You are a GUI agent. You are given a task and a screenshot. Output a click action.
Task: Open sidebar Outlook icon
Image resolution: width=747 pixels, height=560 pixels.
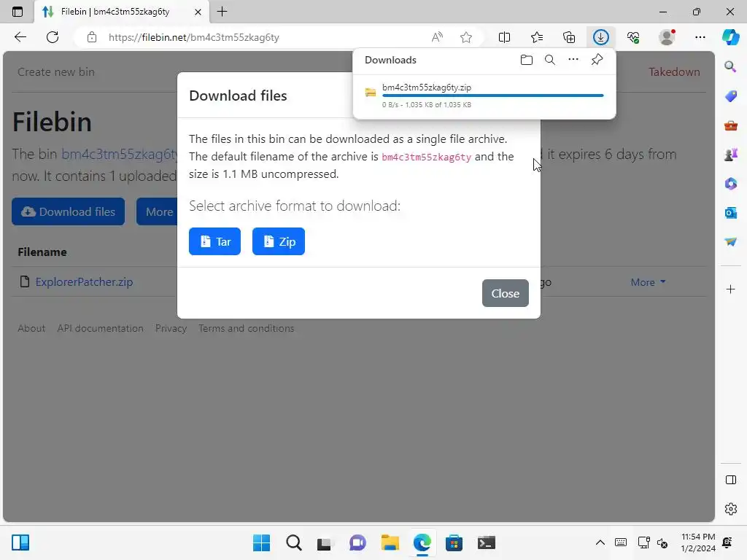pos(730,213)
